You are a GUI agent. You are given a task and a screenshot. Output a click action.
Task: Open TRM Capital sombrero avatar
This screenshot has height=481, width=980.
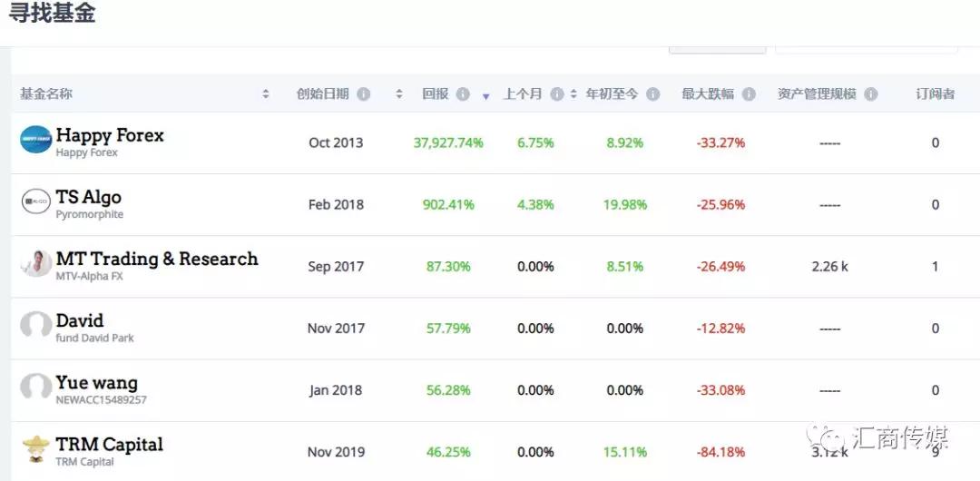tap(35, 448)
